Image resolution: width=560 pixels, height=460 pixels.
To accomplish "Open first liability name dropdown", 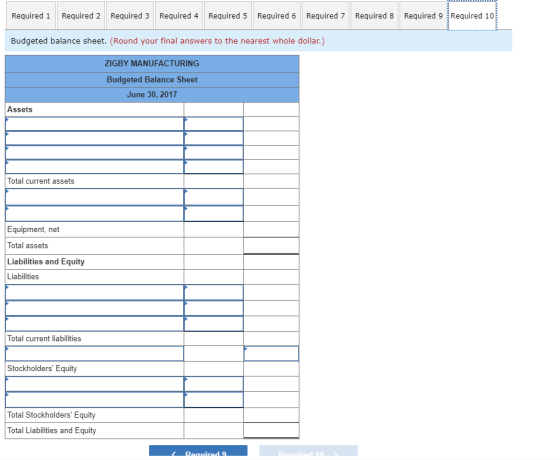I will (x=95, y=292).
